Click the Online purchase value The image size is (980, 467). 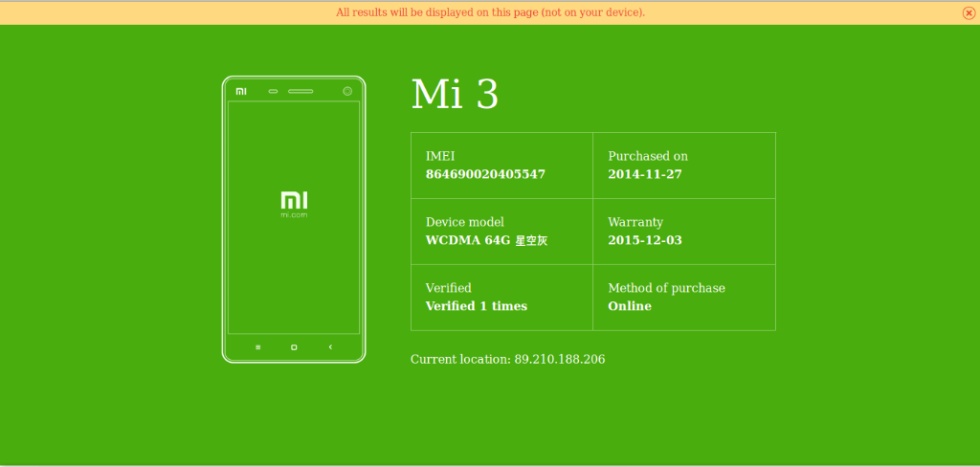[x=630, y=306]
